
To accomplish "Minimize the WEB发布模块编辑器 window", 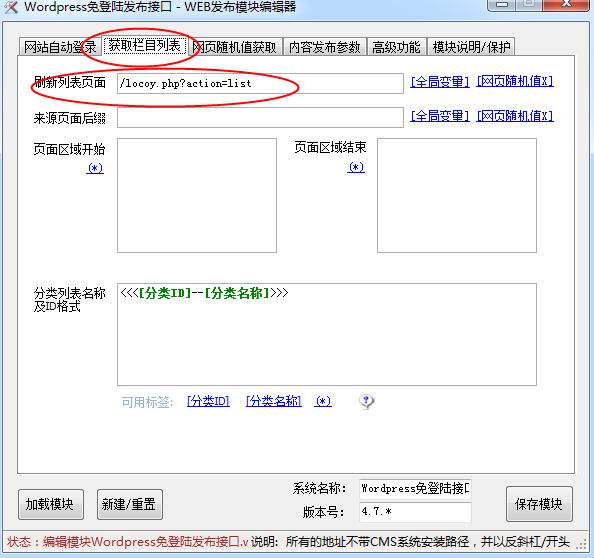I will pos(502,5).
